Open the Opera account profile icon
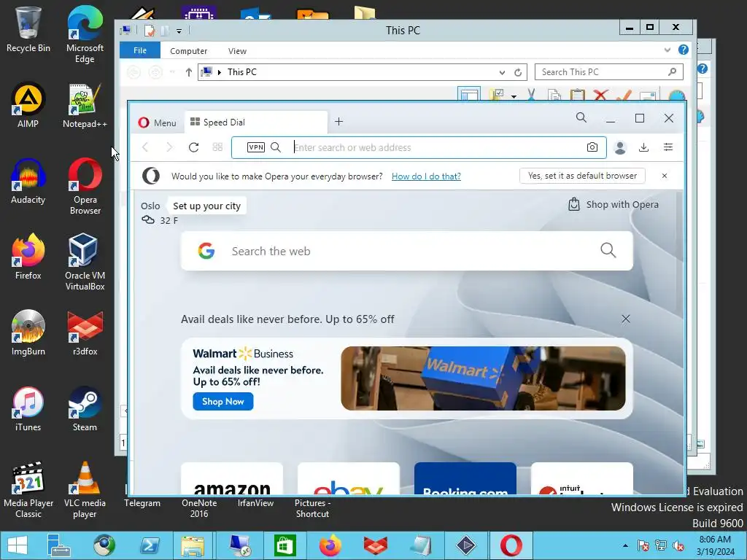Viewport: 747px width, 560px height. [x=620, y=147]
